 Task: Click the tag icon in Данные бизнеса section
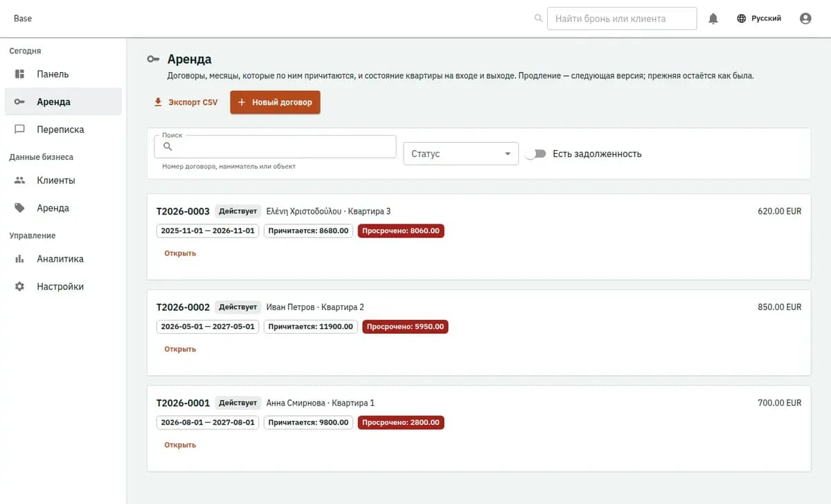coord(20,208)
